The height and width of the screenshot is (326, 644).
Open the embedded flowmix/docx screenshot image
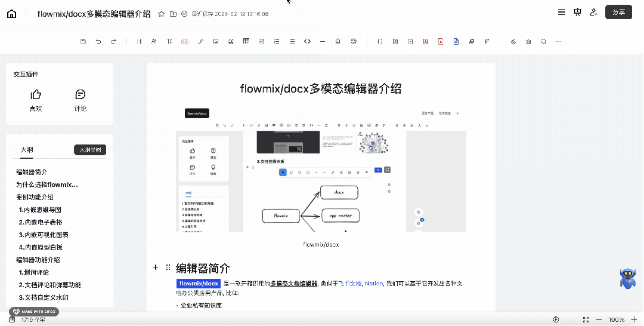(x=321, y=170)
